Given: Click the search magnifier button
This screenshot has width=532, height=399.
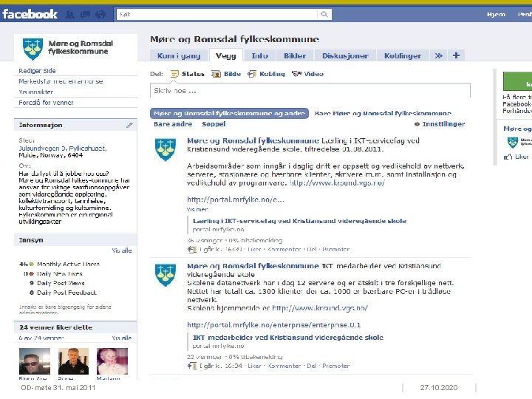Looking at the screenshot, I should tap(324, 14).
